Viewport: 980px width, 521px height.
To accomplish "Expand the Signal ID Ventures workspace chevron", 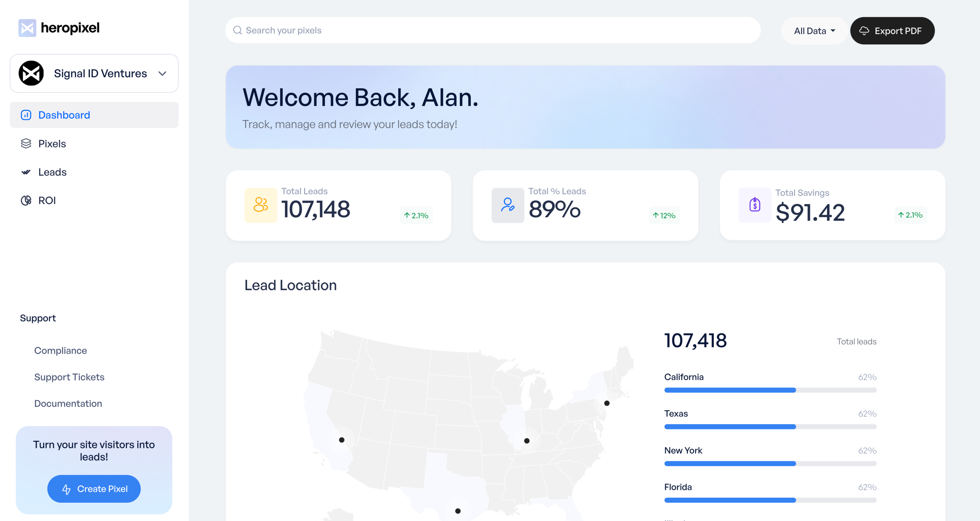I will click(x=162, y=73).
